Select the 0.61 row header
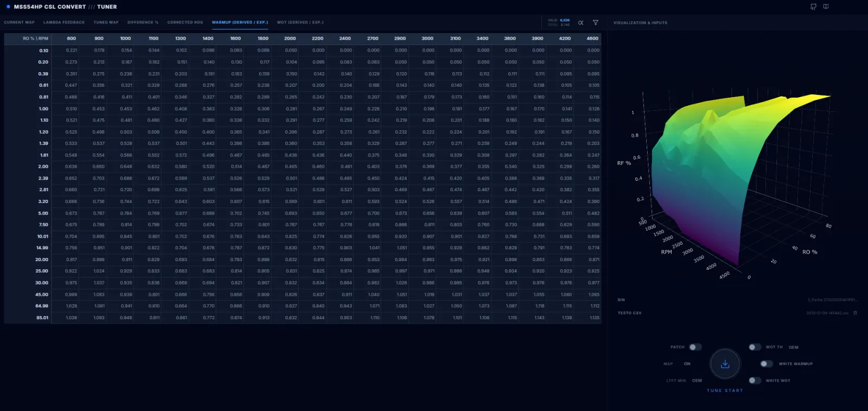The width and height of the screenshot is (868, 411). 28,85
